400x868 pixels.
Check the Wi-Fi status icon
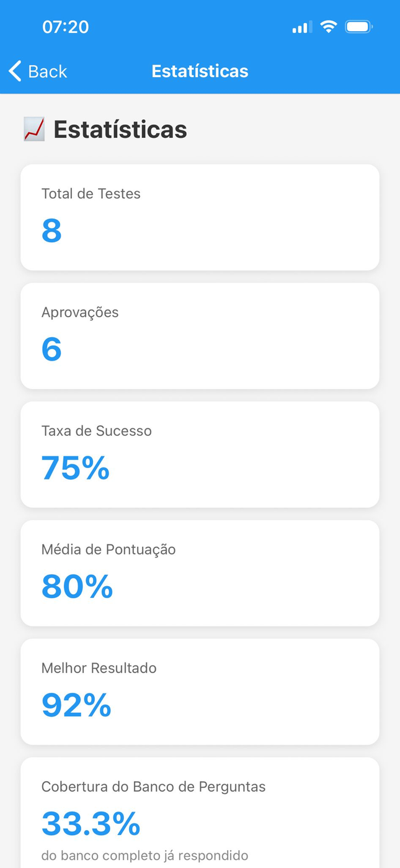[x=328, y=27]
